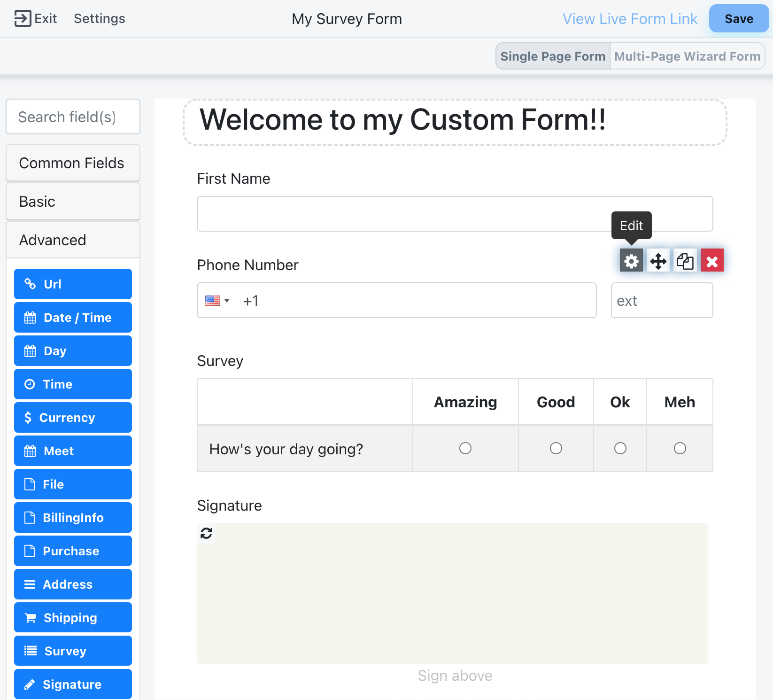Add a Currency field from sidebar
Image resolution: width=773 pixels, height=700 pixels.
[x=73, y=417]
